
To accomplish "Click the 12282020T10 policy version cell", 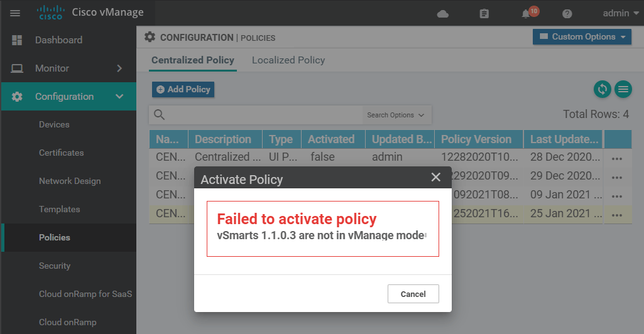I will pyautogui.click(x=479, y=157).
